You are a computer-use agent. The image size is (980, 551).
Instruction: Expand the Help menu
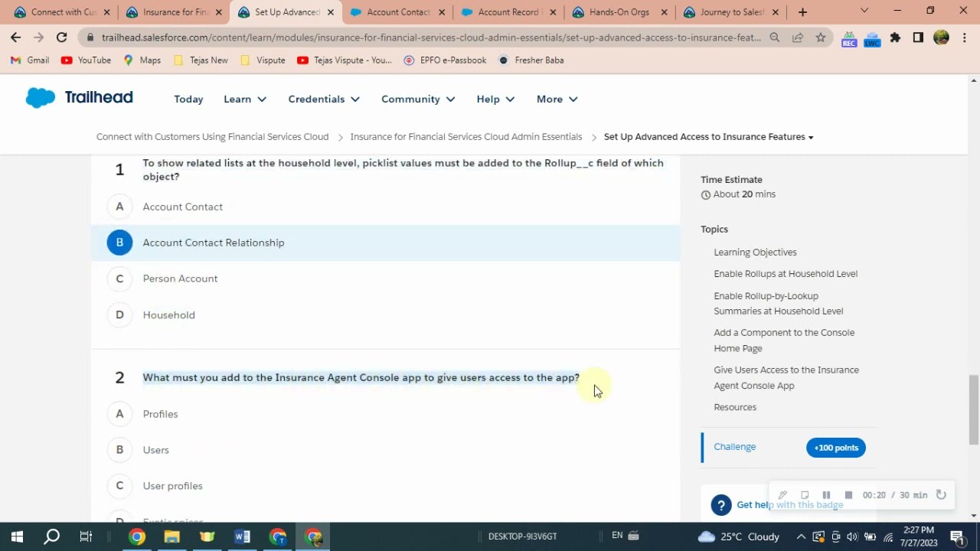coord(495,99)
